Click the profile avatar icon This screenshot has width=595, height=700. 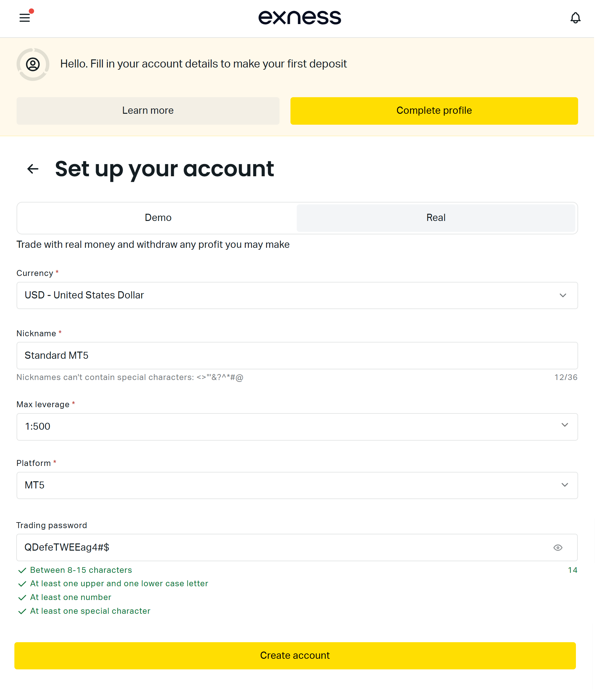(33, 64)
